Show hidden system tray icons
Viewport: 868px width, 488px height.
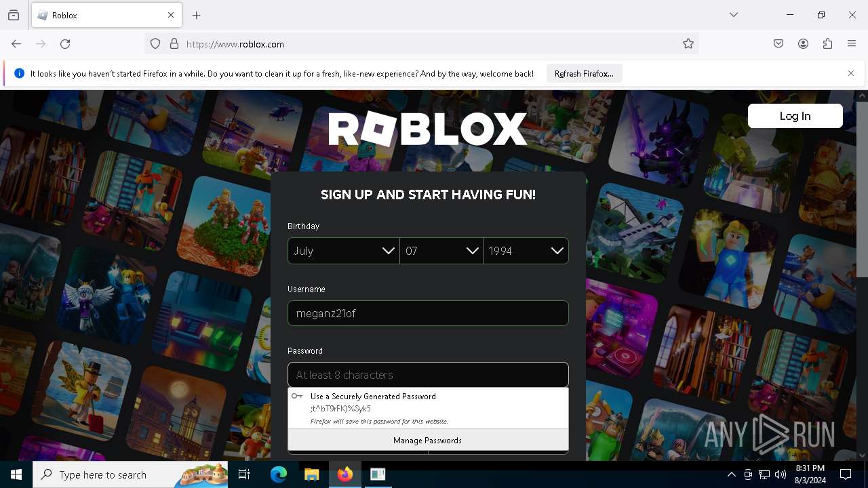(731, 474)
